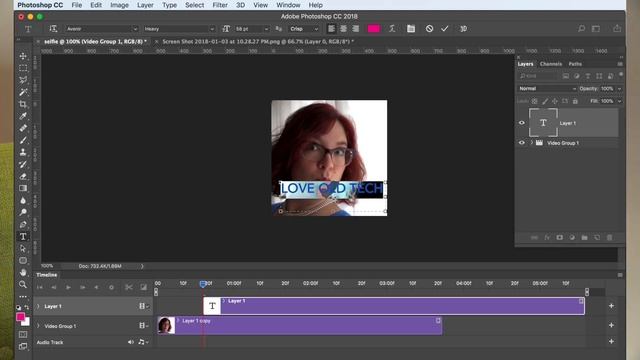
Task: Select the Path Selection tool
Action: click(23, 249)
